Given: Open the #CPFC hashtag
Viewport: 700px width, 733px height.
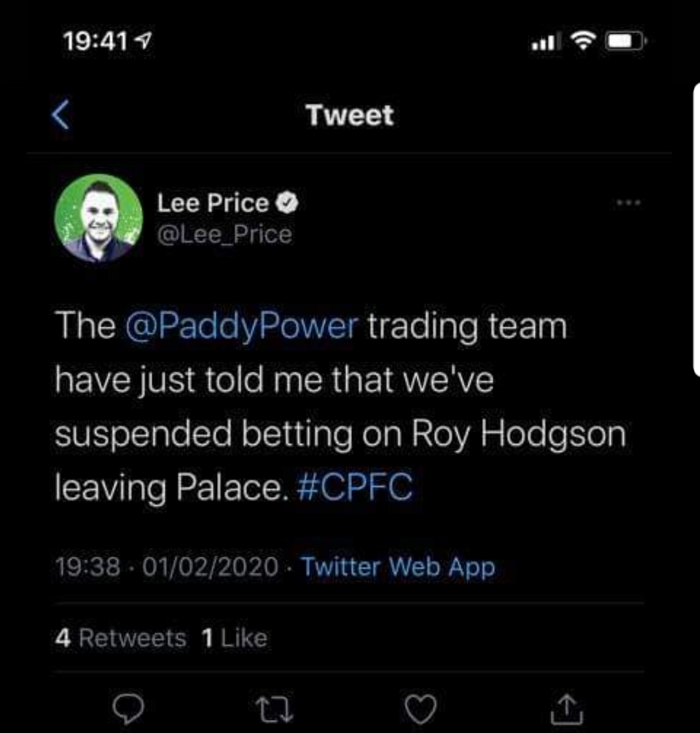Looking at the screenshot, I should click(x=355, y=487).
